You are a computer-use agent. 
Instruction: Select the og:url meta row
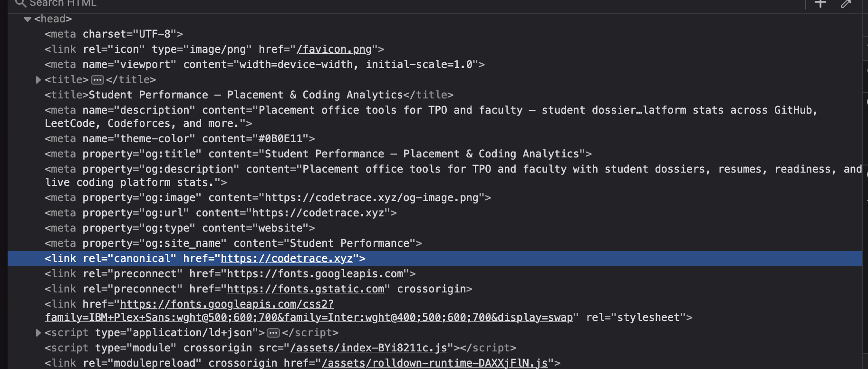221,213
